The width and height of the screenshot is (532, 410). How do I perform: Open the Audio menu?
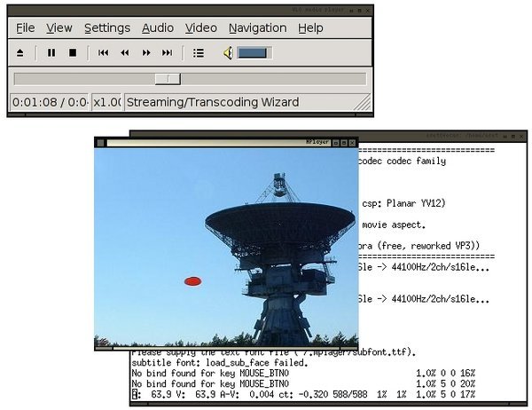[158, 28]
